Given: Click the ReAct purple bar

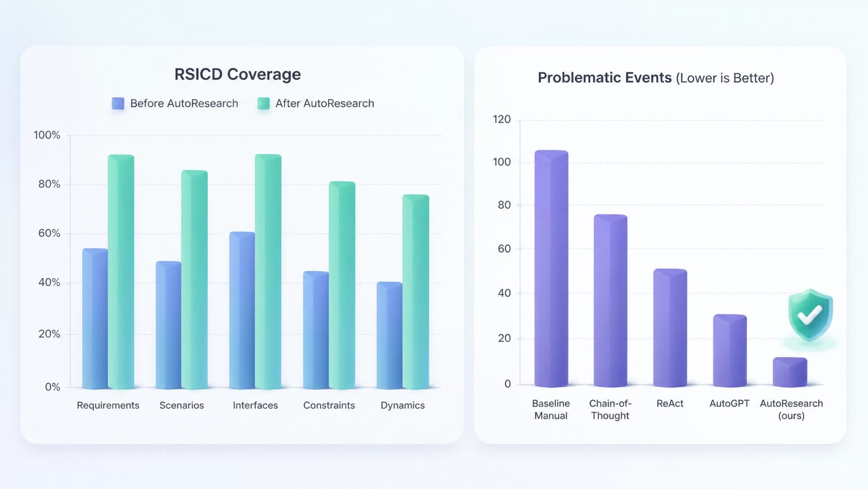Looking at the screenshot, I should (670, 328).
